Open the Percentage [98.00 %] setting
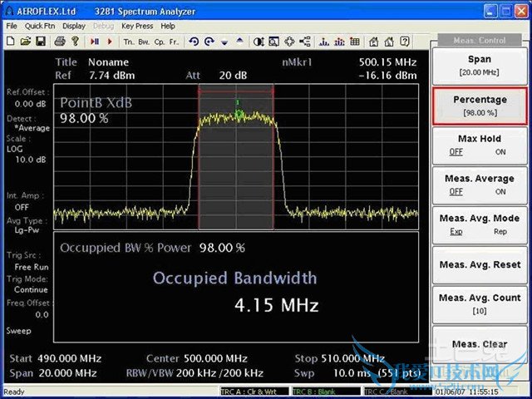The height and width of the screenshot is (399, 532). coord(480,105)
